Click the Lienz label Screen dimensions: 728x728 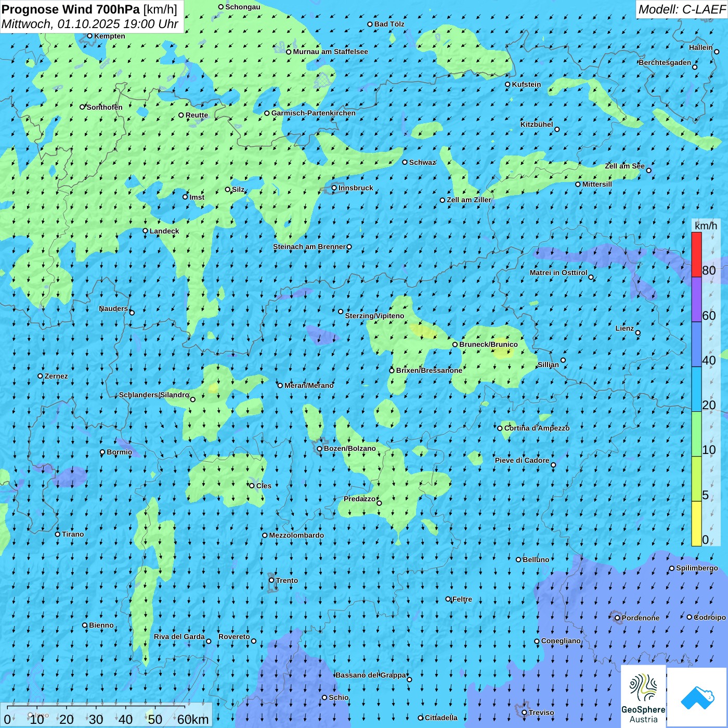[x=625, y=328]
